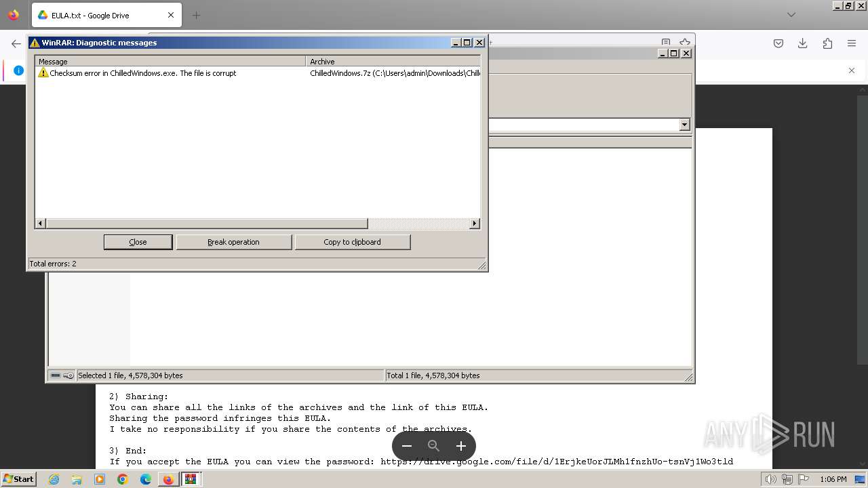Launch Microsoft Edge from taskbar
The image size is (868, 488).
click(x=146, y=479)
